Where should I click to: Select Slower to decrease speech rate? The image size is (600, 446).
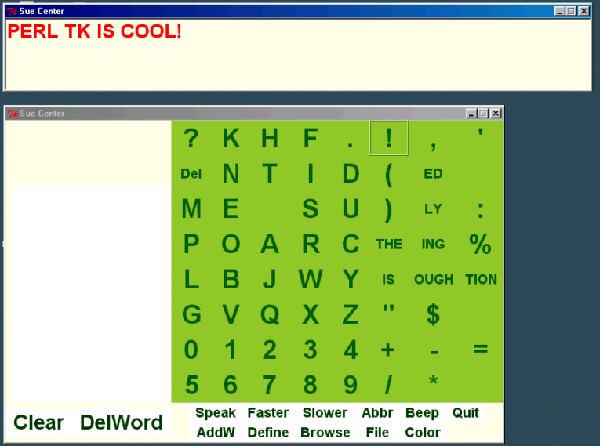325,413
